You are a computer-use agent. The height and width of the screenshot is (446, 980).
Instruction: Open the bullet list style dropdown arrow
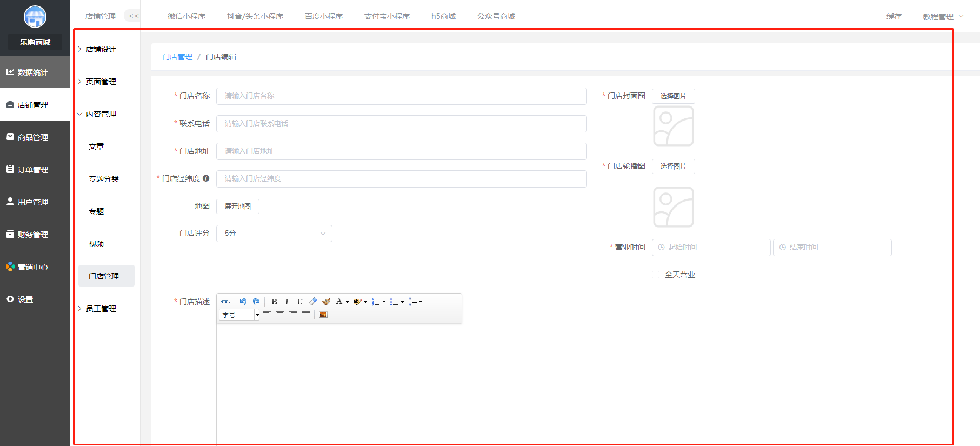point(402,302)
